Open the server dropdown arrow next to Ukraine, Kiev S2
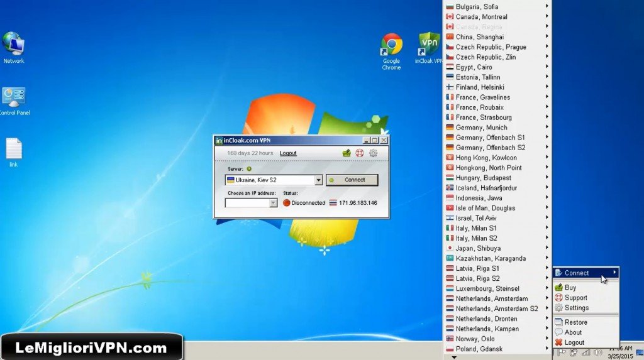The width and height of the screenshot is (644, 360). (x=318, y=180)
